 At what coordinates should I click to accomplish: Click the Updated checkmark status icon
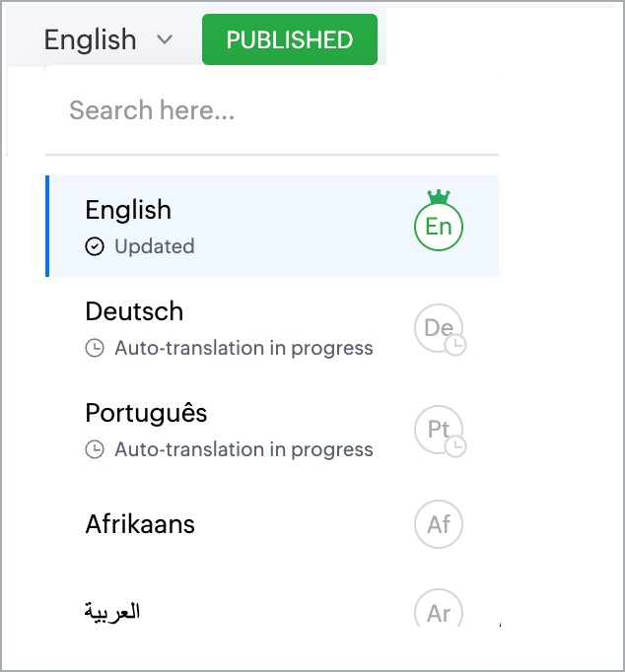(x=95, y=246)
